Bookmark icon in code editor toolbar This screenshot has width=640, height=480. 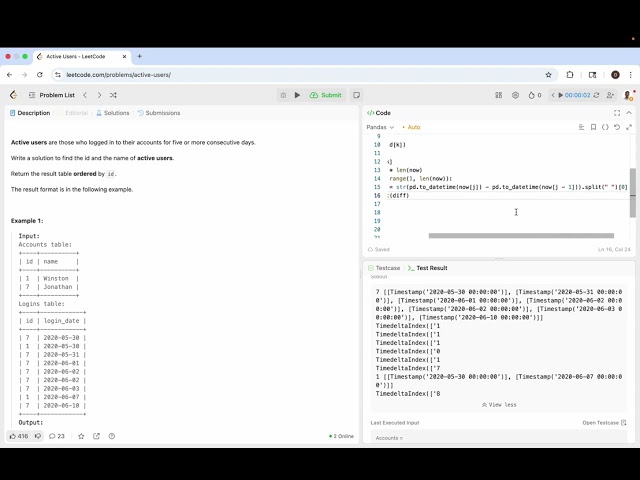click(x=593, y=127)
